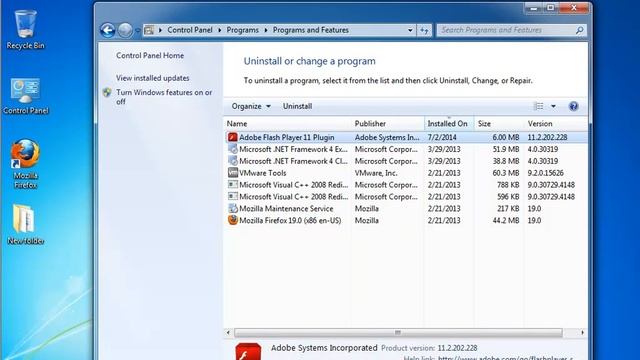Click the address bar location icon
The width and height of the screenshot is (640, 360).
pos(149,30)
